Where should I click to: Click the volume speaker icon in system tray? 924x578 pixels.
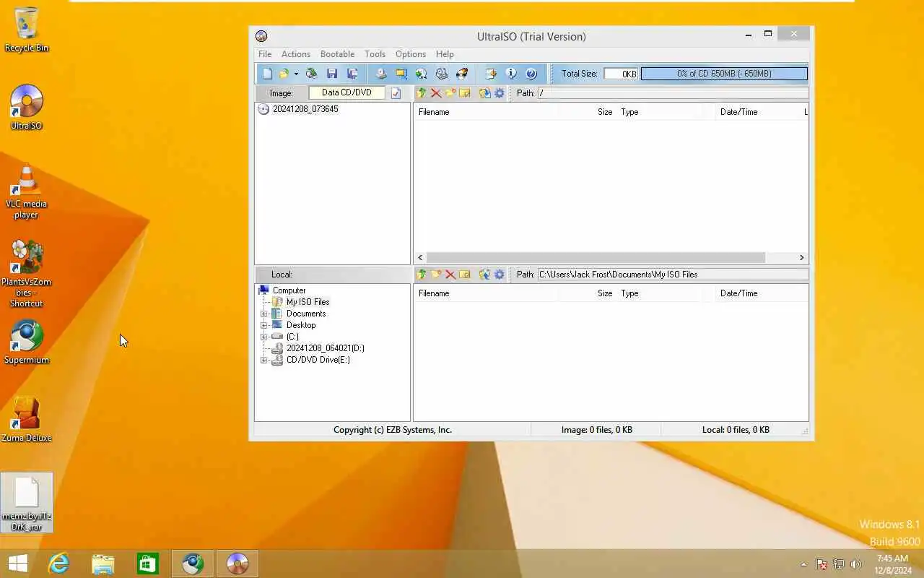click(856, 564)
